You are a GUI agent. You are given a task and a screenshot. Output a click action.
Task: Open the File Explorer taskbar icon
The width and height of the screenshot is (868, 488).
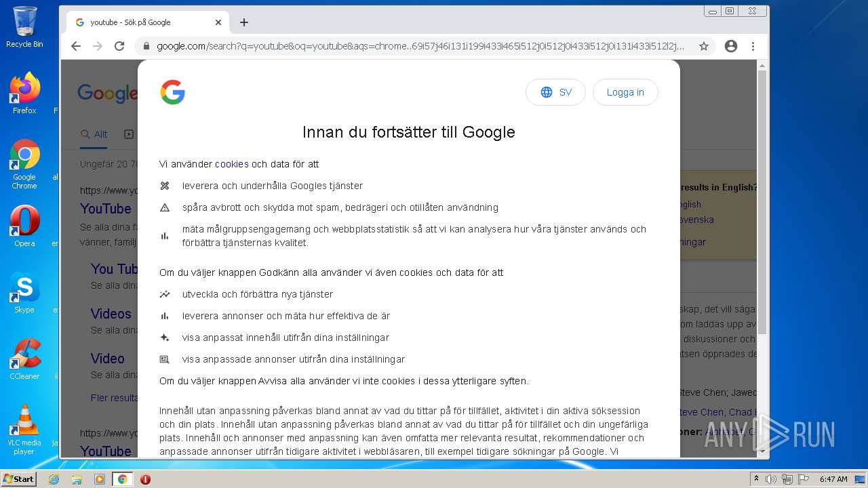77,479
